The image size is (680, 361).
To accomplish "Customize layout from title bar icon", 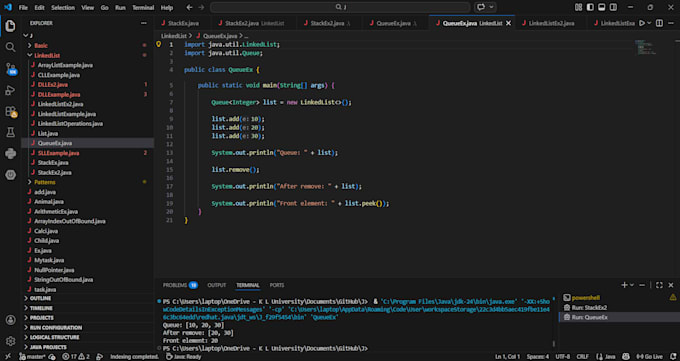I will (579, 7).
